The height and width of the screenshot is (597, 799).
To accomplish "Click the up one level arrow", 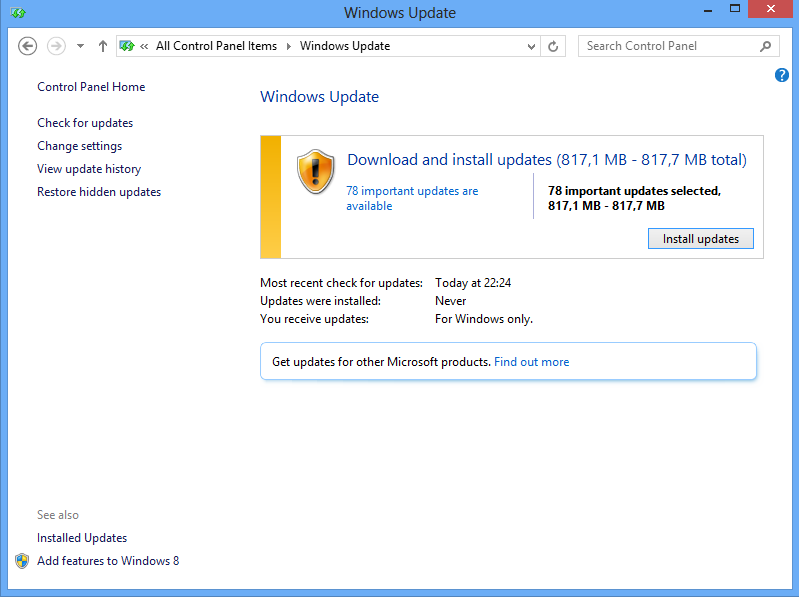I will click(103, 46).
